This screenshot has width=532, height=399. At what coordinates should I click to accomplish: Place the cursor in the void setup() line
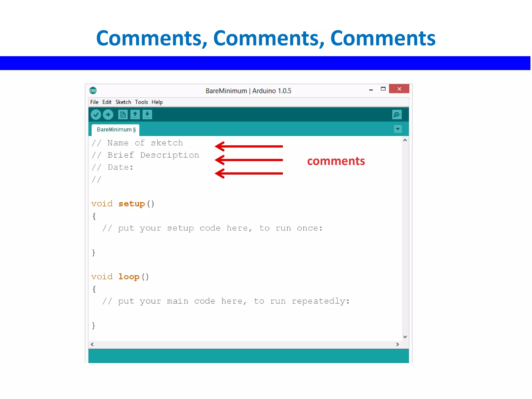click(123, 204)
